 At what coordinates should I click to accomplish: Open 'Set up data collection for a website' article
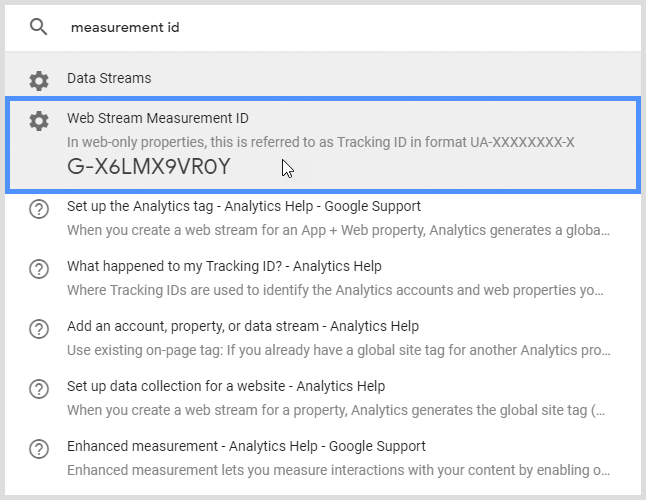click(x=226, y=386)
